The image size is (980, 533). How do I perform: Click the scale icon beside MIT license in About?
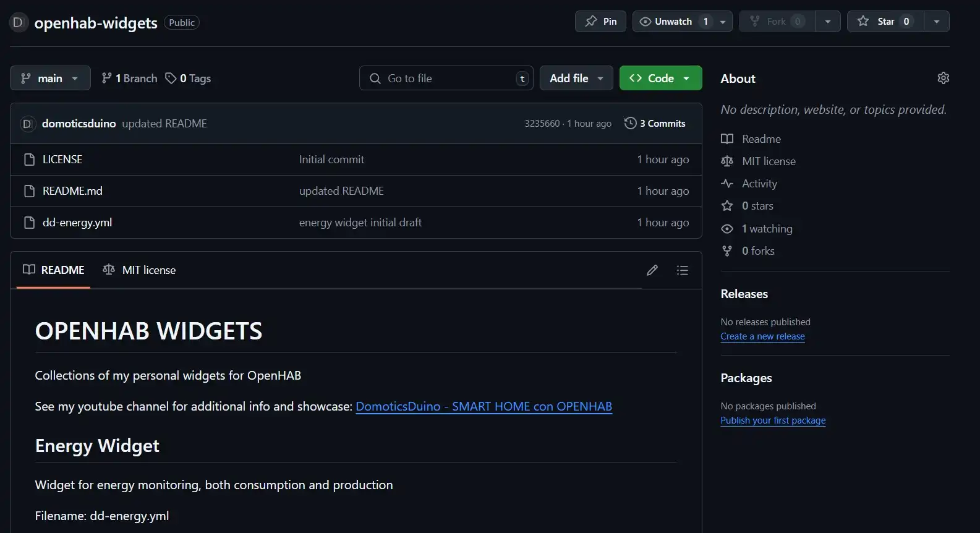[x=727, y=161]
